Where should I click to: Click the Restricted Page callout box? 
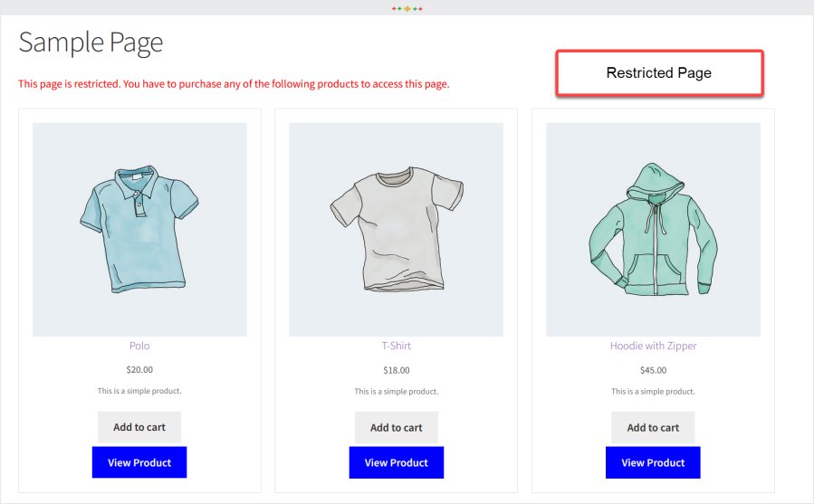coord(659,73)
